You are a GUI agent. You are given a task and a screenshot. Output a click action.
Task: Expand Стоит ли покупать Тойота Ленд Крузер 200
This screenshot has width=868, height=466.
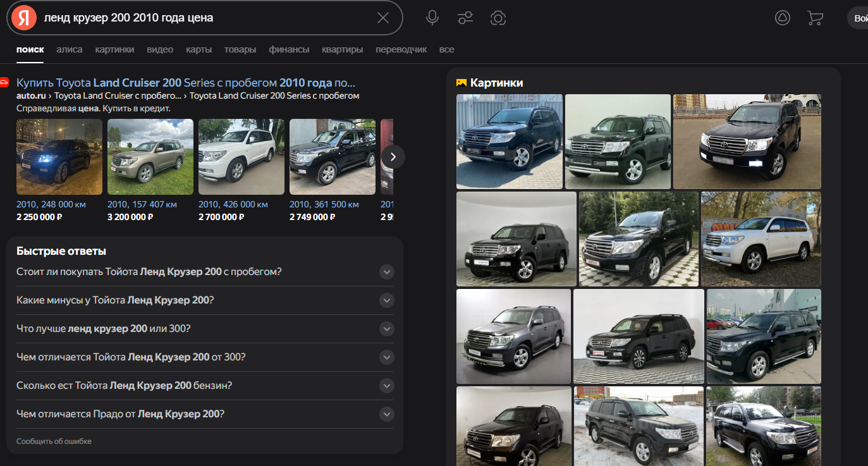[205, 272]
